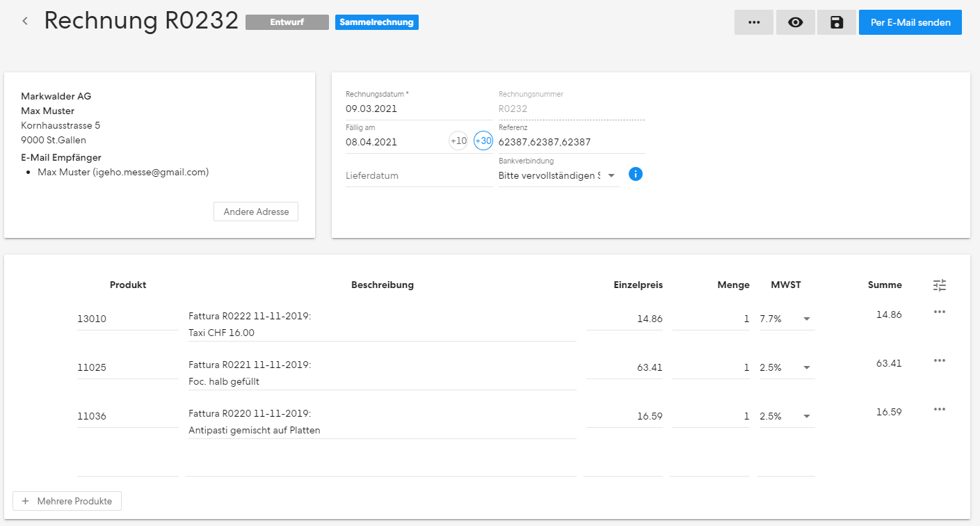The image size is (980, 526).
Task: Preview invoice with the eye icon
Action: tap(795, 22)
